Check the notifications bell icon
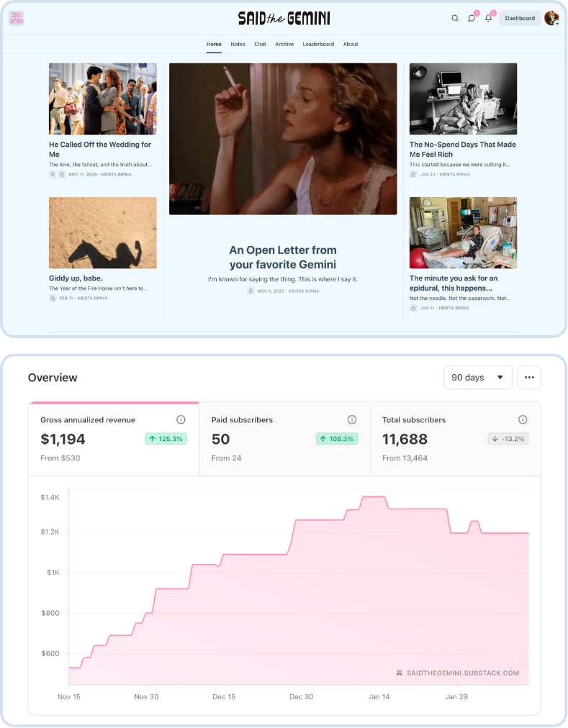Screen dimensions: 568x728 click(x=488, y=18)
